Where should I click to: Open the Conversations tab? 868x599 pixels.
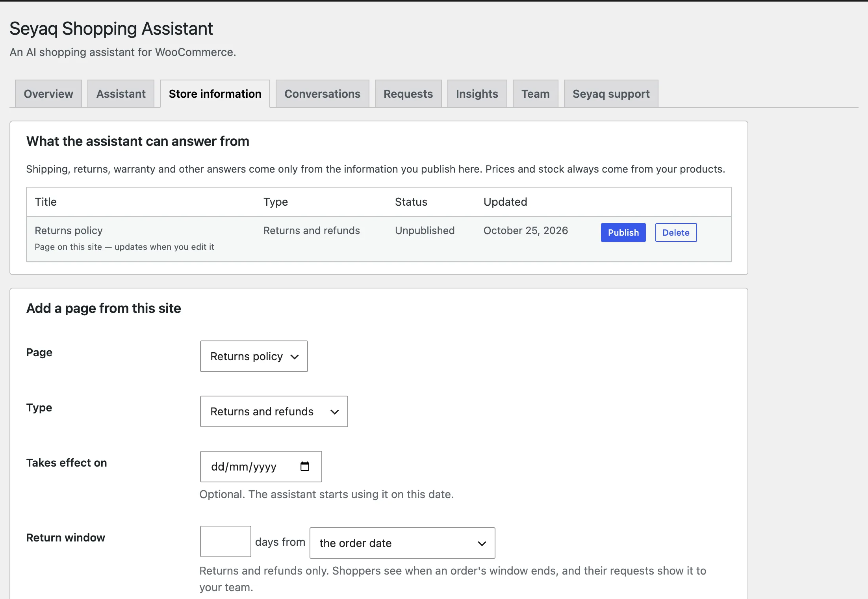click(x=323, y=94)
